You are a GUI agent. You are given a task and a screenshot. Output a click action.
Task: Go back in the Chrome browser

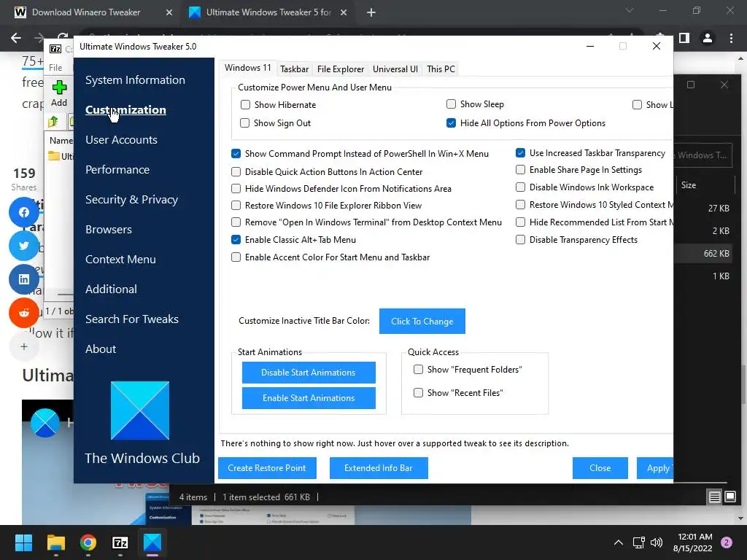[16, 38]
